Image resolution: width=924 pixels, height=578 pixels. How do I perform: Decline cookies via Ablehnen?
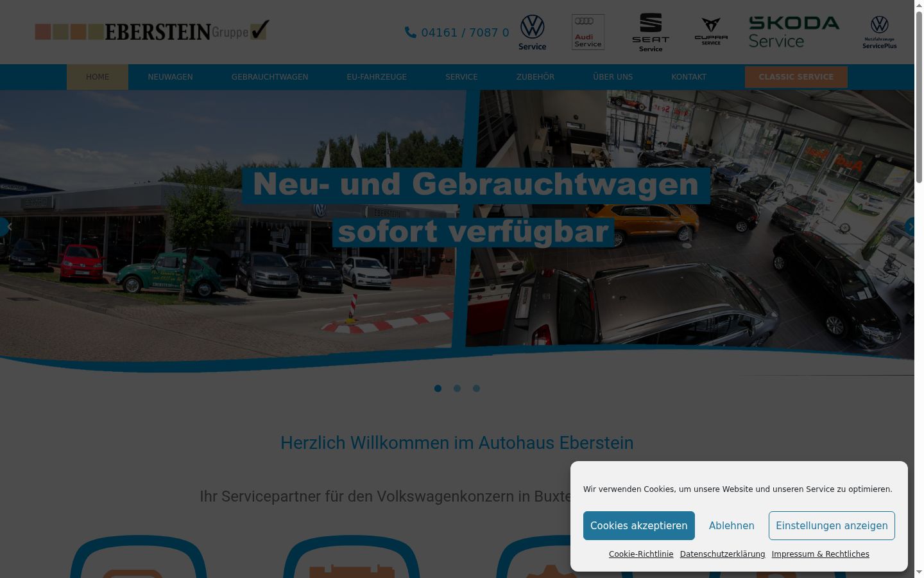click(x=732, y=525)
